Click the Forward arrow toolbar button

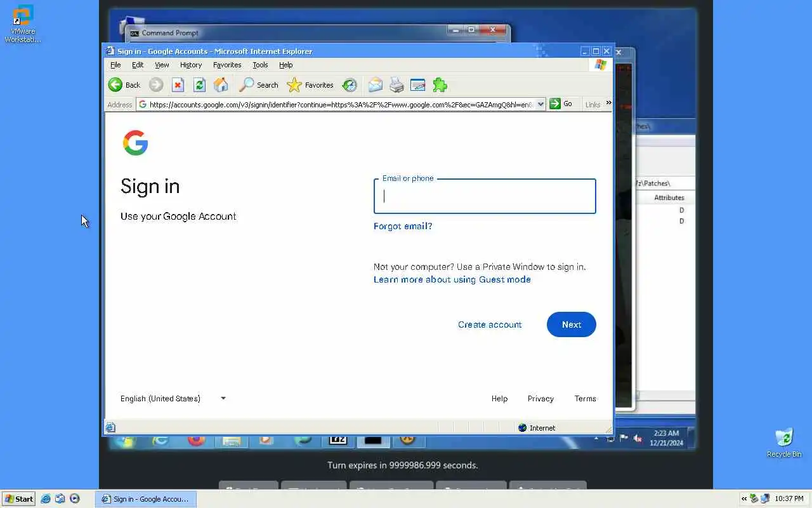point(156,84)
